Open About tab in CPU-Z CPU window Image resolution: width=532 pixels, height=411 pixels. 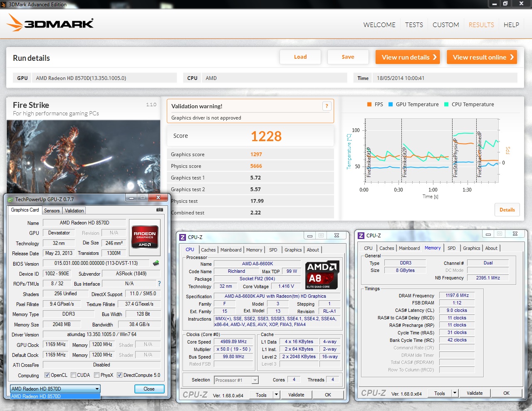(x=313, y=250)
